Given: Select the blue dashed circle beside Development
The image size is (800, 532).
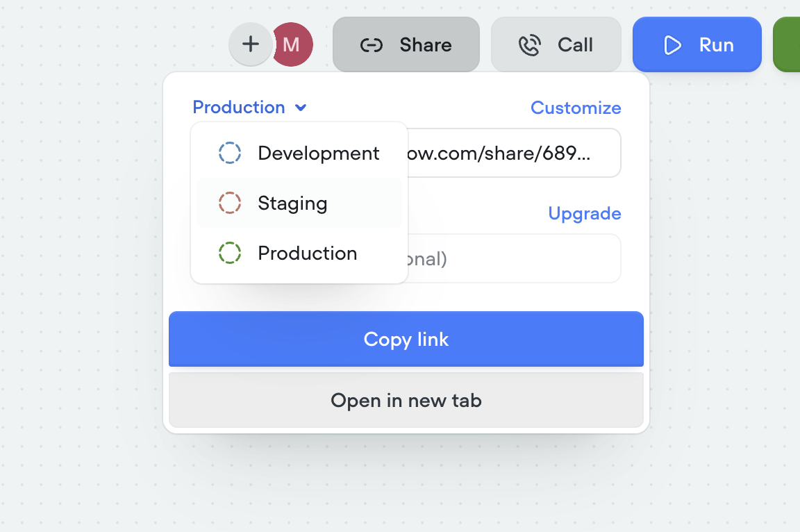Looking at the screenshot, I should 229,153.
